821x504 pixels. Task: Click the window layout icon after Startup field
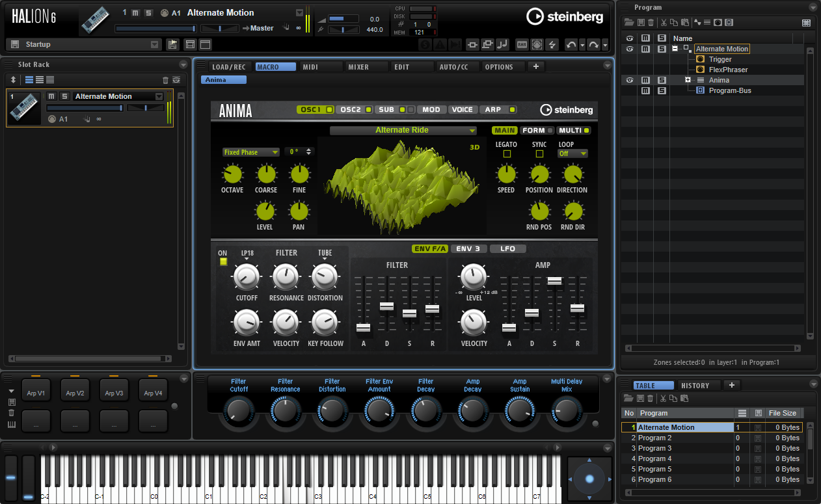coord(205,44)
